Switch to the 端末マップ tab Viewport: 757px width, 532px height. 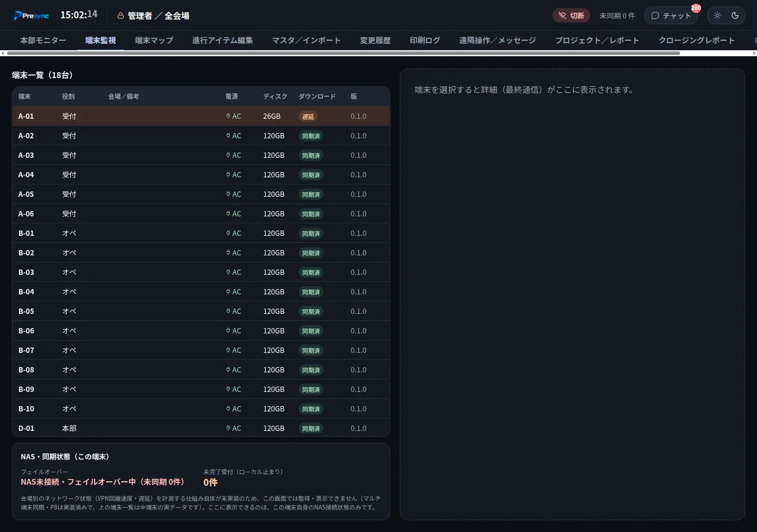coord(154,40)
